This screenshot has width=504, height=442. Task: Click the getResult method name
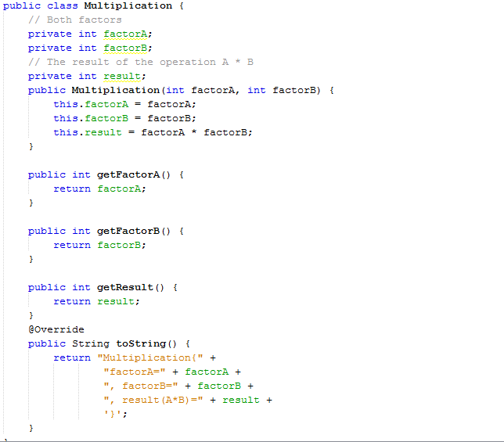pyautogui.click(x=124, y=287)
